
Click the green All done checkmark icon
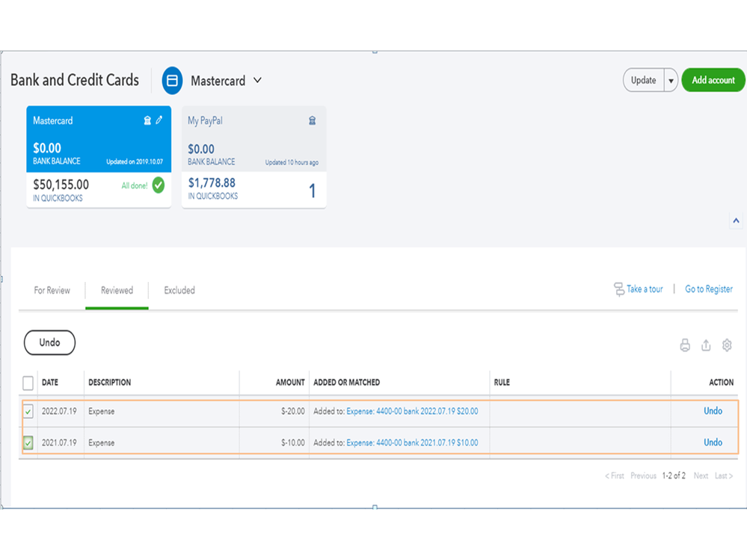pos(159,185)
